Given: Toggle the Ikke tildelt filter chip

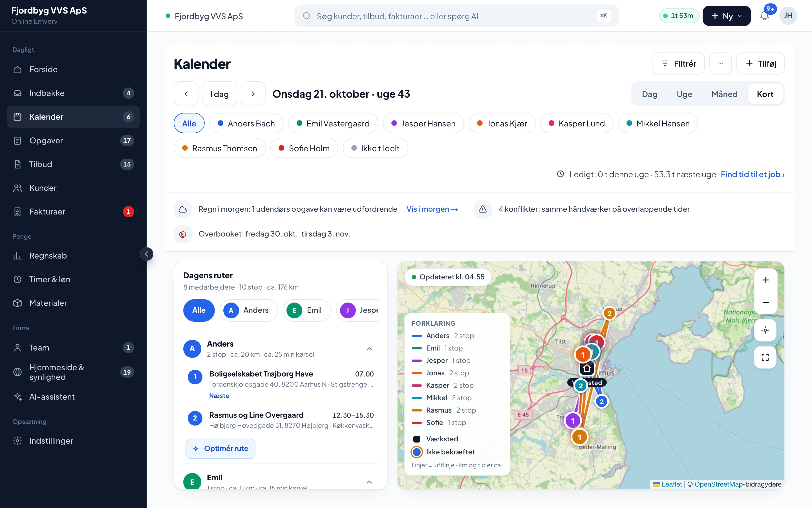Looking at the screenshot, I should click(x=375, y=148).
